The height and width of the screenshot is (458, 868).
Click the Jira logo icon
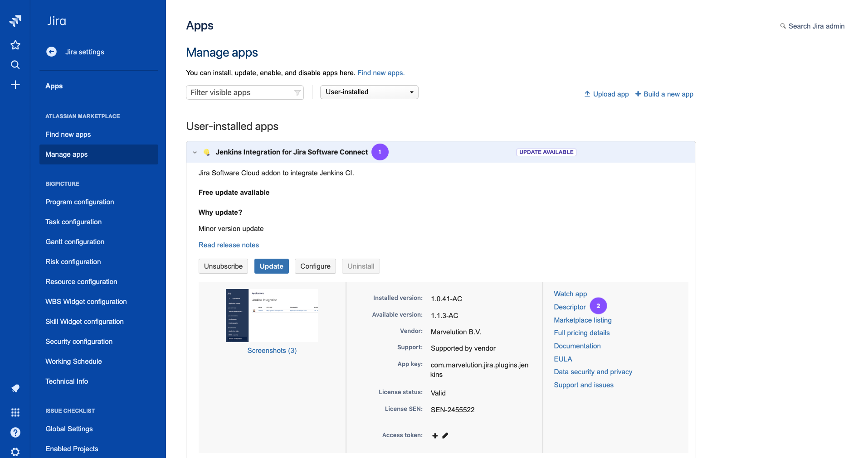tap(15, 21)
